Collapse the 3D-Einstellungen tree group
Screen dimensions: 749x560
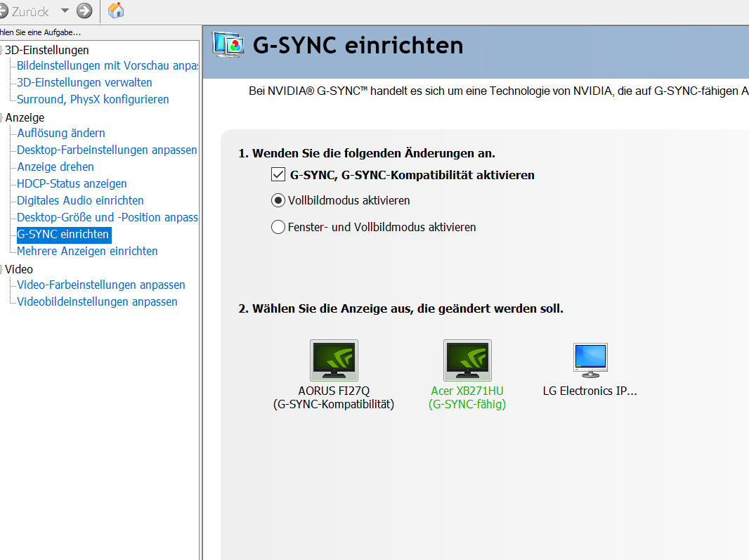point(1,50)
